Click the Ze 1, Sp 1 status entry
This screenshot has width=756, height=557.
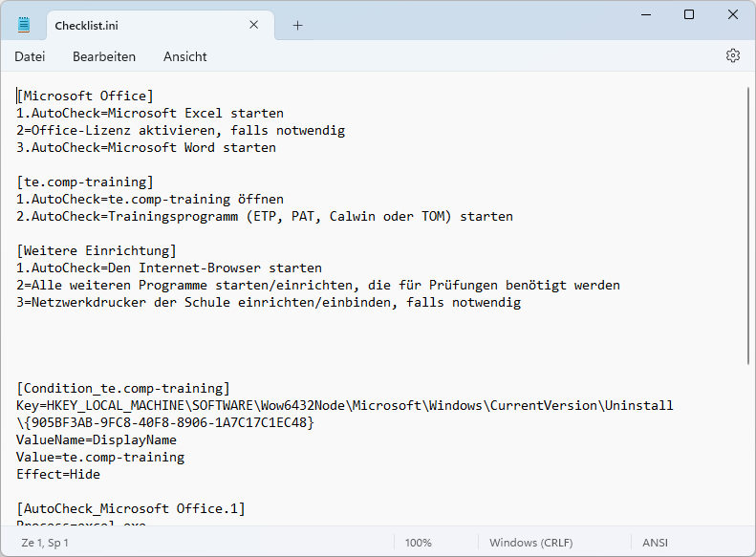tap(45, 543)
